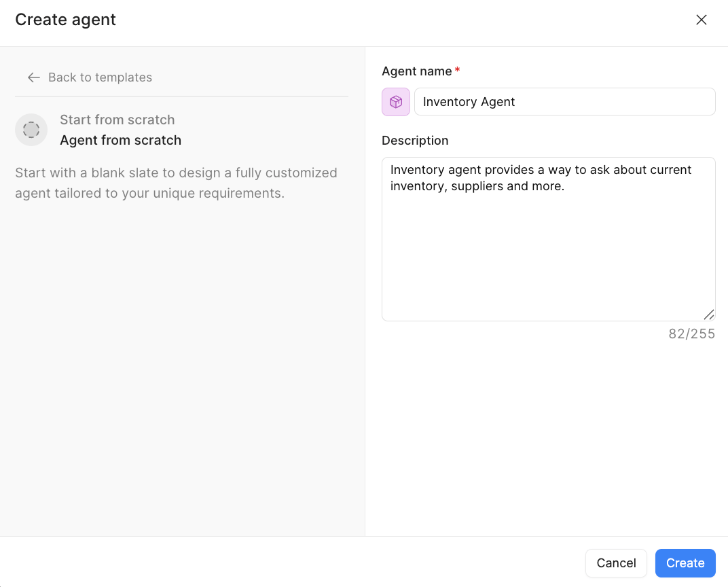728x587 pixels.
Task: Click inside the Description text area
Action: tap(548, 238)
